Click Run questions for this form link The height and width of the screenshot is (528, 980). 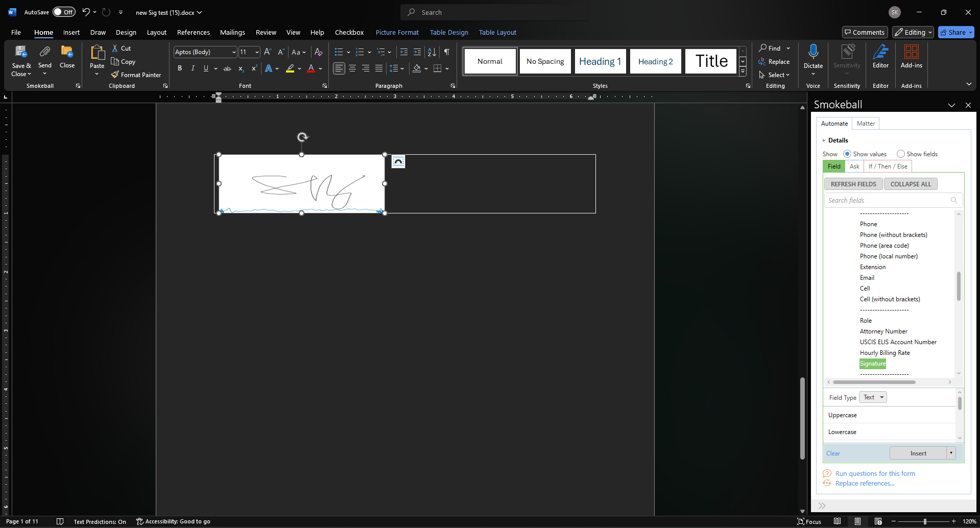875,474
